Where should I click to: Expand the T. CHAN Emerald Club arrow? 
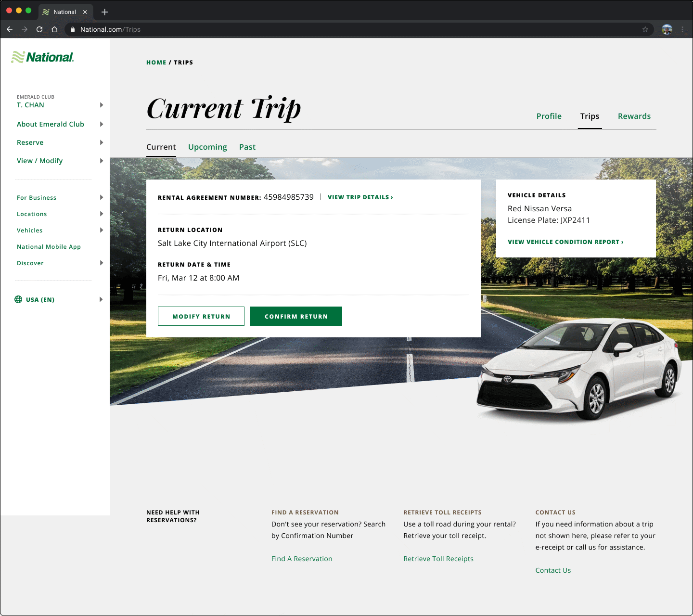coord(101,105)
